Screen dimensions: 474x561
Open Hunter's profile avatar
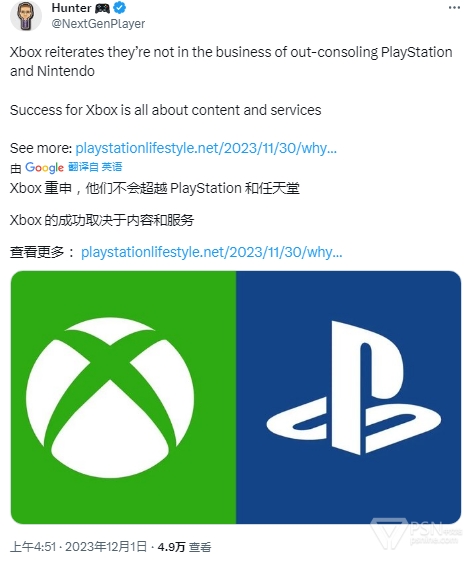pyautogui.click(x=26, y=16)
